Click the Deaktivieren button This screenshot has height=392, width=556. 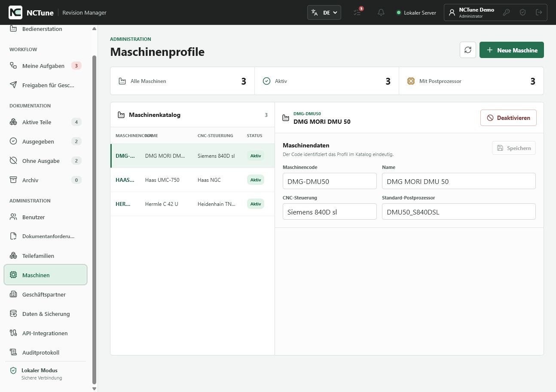coord(508,118)
